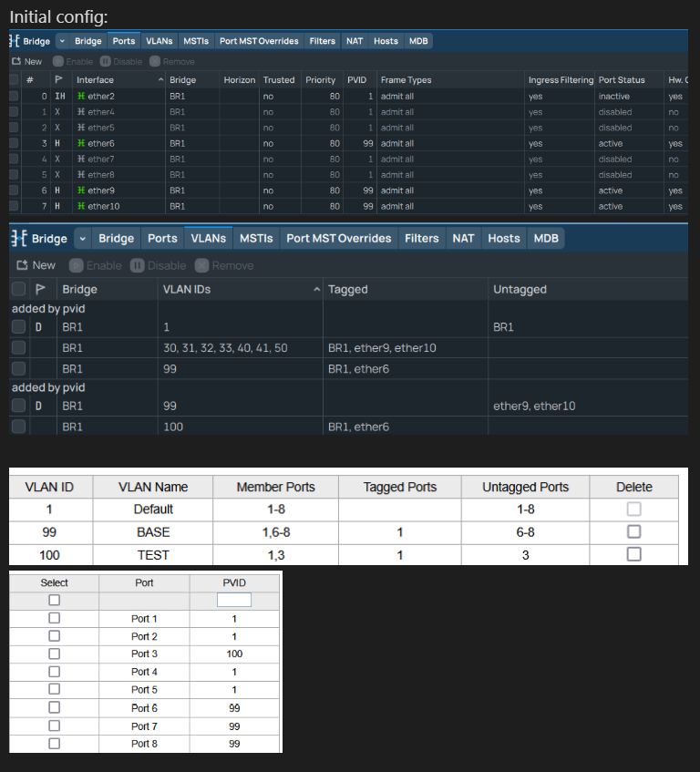Click the Enable icon in upper Ports toolbar

click(58, 62)
